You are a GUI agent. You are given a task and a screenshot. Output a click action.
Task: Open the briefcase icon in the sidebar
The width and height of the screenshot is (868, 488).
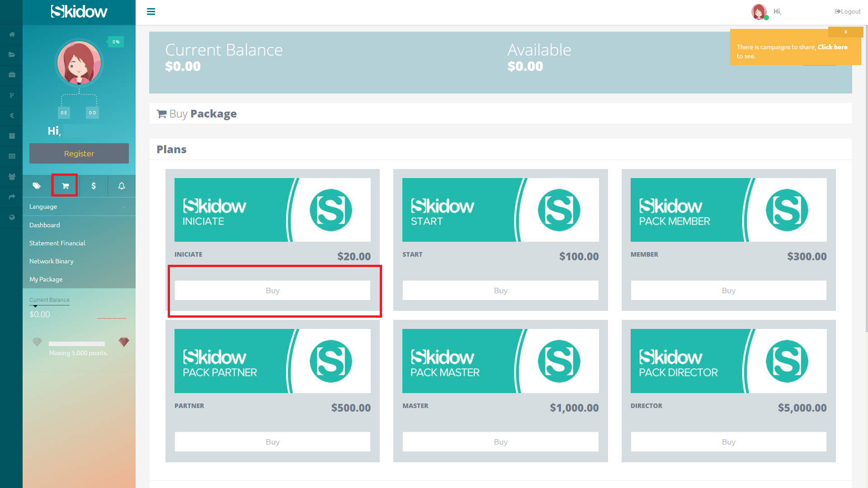[x=12, y=75]
